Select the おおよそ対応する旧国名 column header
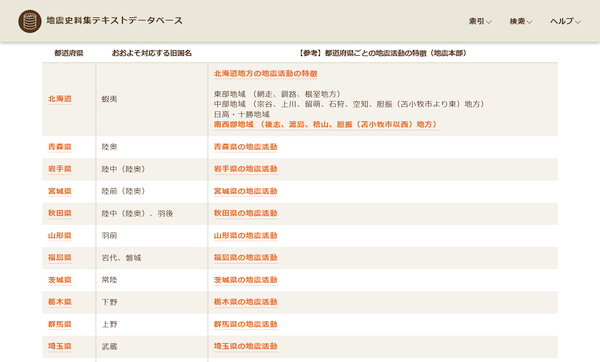The image size is (600, 362). pyautogui.click(x=152, y=53)
